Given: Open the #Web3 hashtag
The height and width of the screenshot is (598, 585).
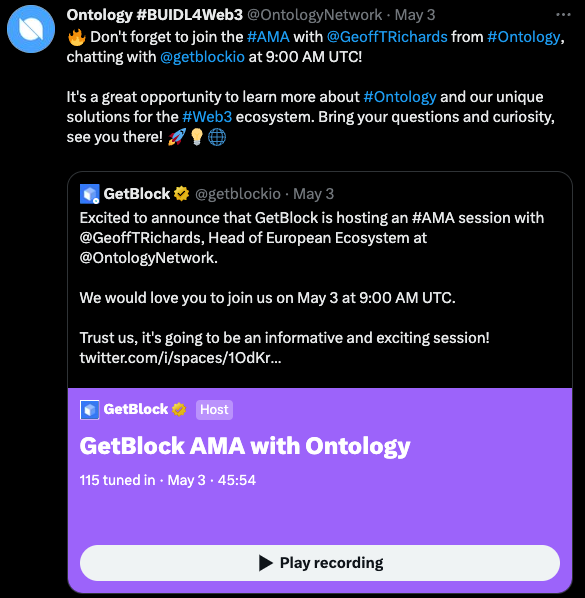Looking at the screenshot, I should click(207, 117).
